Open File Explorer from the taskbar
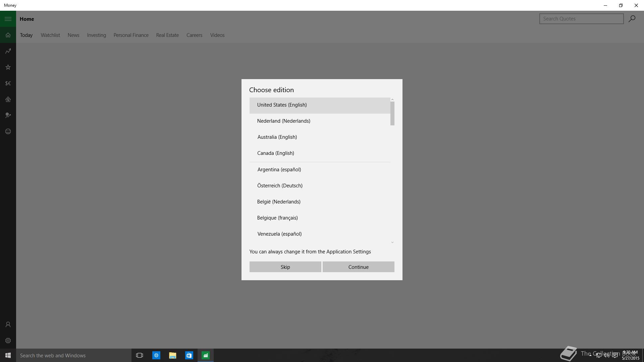The height and width of the screenshot is (362, 644). pos(172,355)
